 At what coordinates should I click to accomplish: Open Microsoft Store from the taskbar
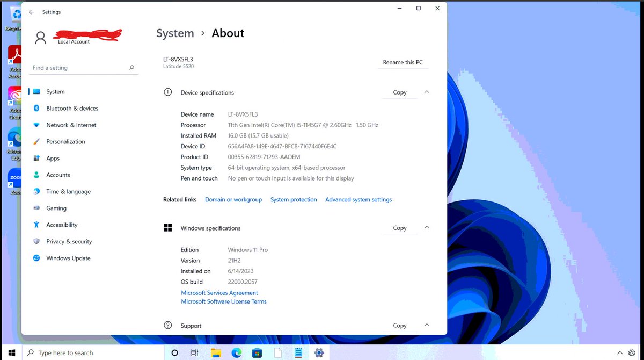point(257,353)
